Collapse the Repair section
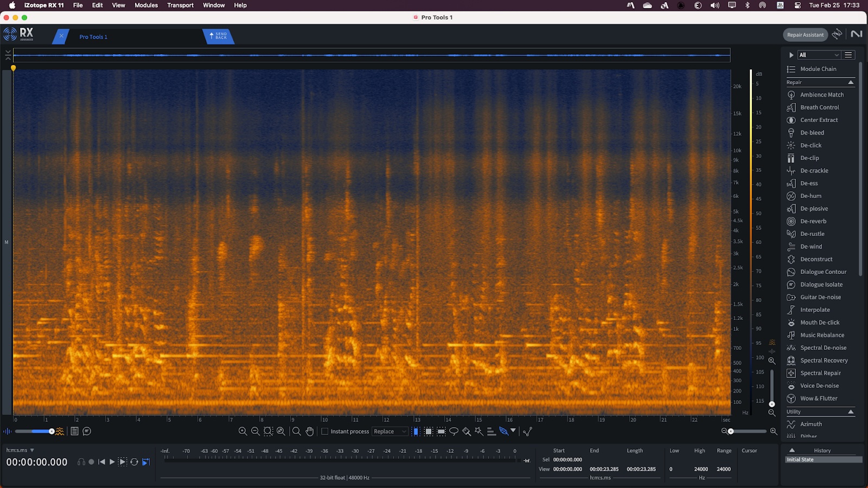The height and width of the screenshot is (488, 868). (851, 82)
